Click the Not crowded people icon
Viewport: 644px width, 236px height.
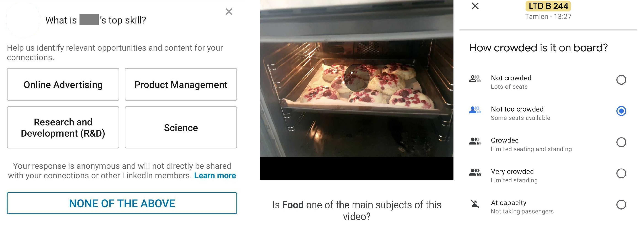pyautogui.click(x=475, y=79)
